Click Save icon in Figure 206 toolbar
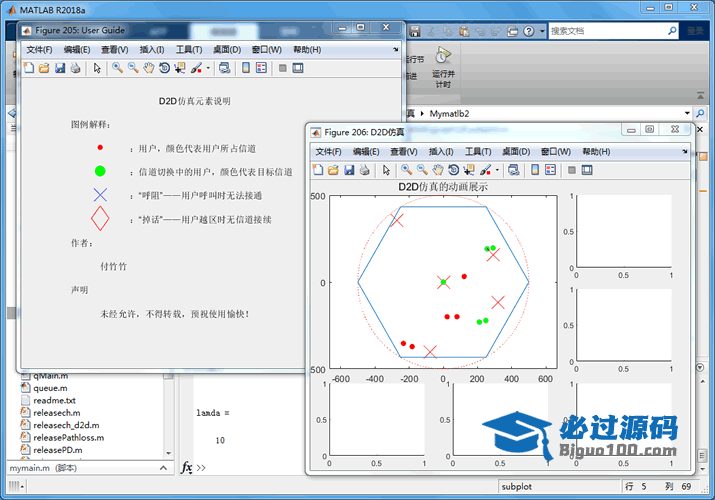Image resolution: width=715 pixels, height=500 pixels. pyautogui.click(x=349, y=170)
